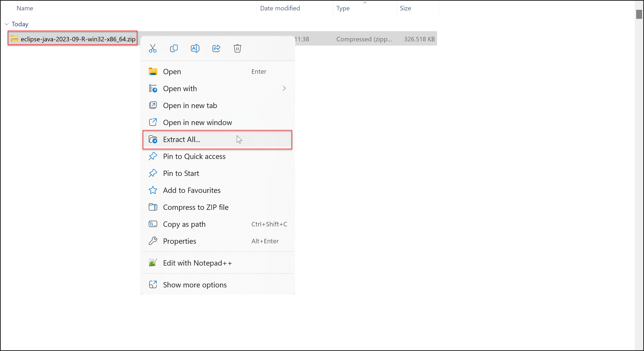The height and width of the screenshot is (351, 644).
Task: Select Add to Favourites
Action: (192, 190)
